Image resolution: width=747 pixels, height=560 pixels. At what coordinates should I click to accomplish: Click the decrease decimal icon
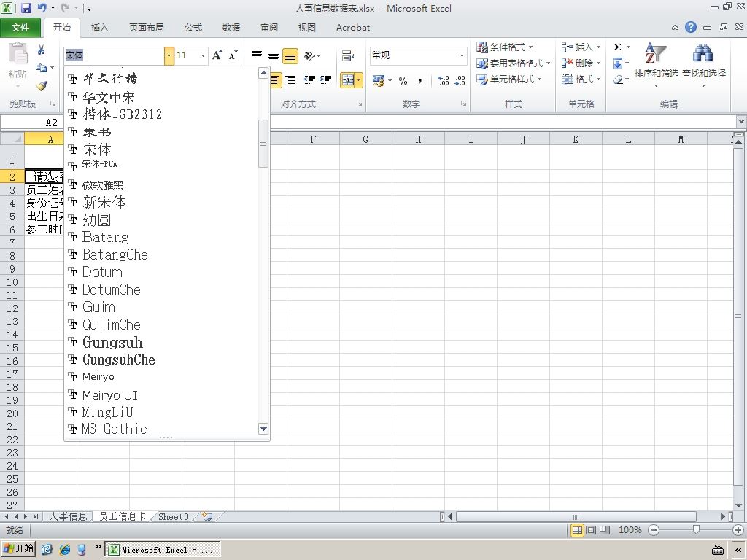460,80
